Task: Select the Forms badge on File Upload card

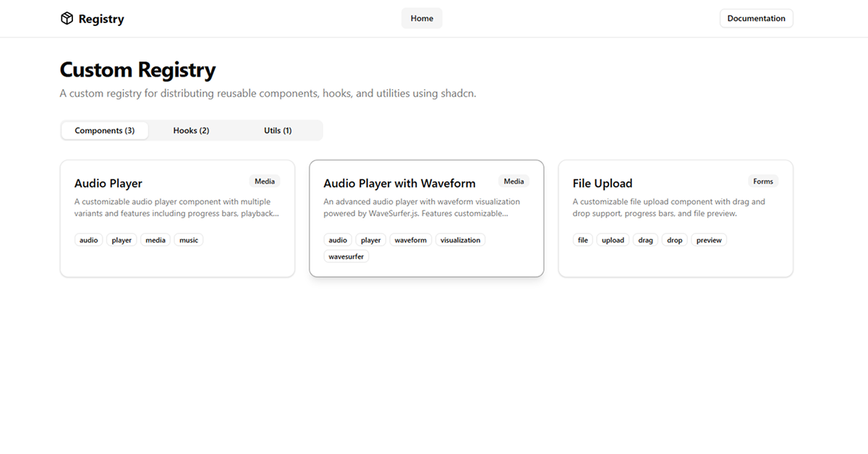Action: click(762, 181)
